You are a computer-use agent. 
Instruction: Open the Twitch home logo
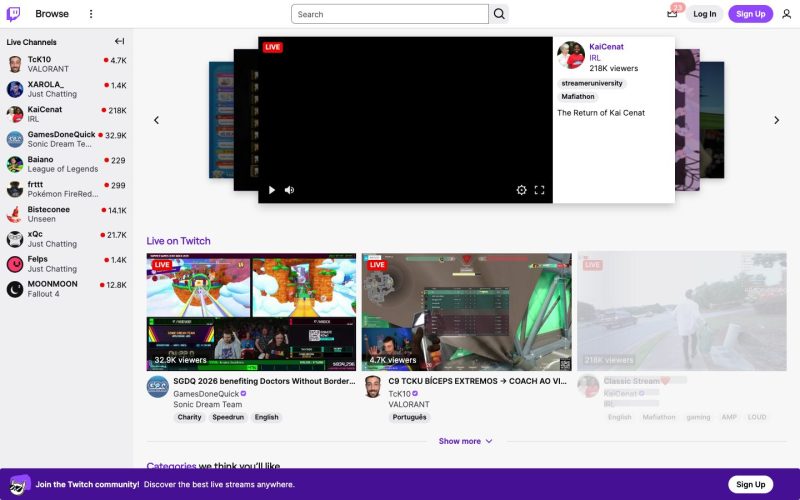coord(13,14)
